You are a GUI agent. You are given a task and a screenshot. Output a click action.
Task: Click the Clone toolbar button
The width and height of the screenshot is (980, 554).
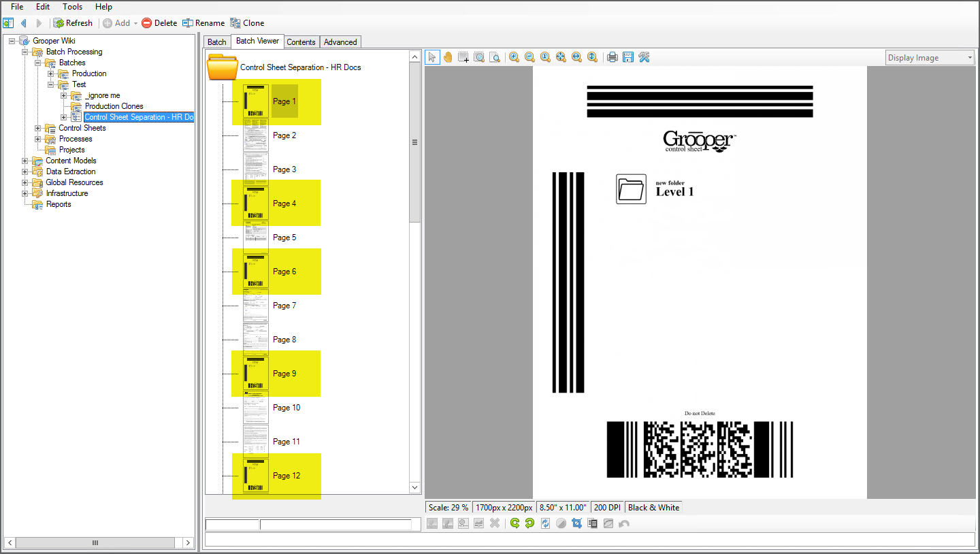pyautogui.click(x=247, y=23)
